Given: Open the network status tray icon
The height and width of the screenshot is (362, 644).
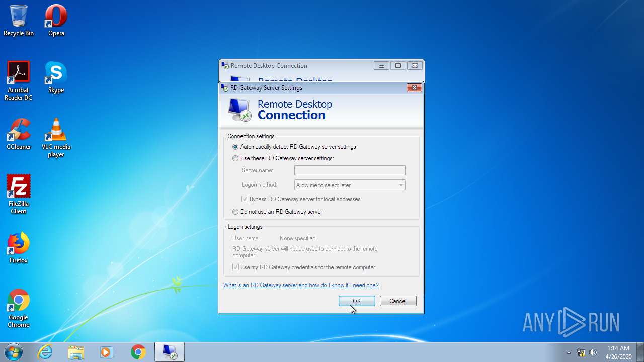Looking at the screenshot, I should pyautogui.click(x=581, y=352).
